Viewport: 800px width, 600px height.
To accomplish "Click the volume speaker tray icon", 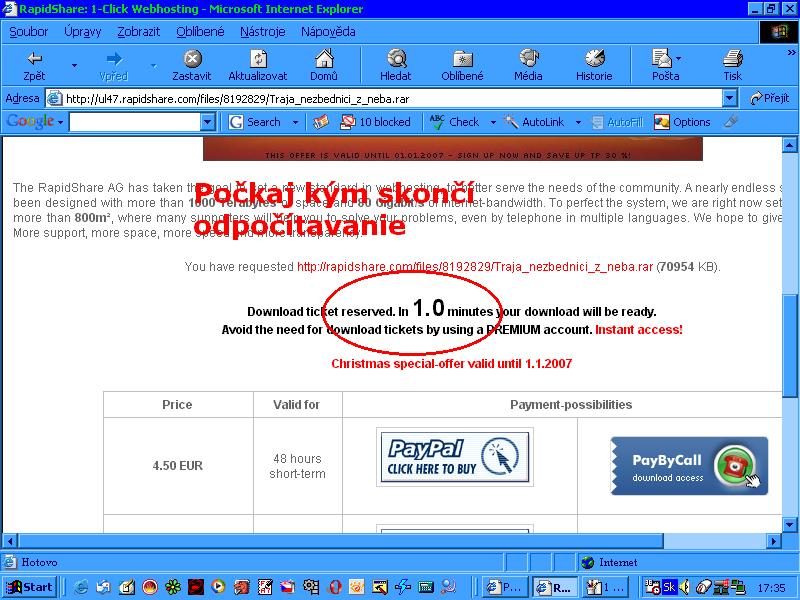I will point(685,587).
